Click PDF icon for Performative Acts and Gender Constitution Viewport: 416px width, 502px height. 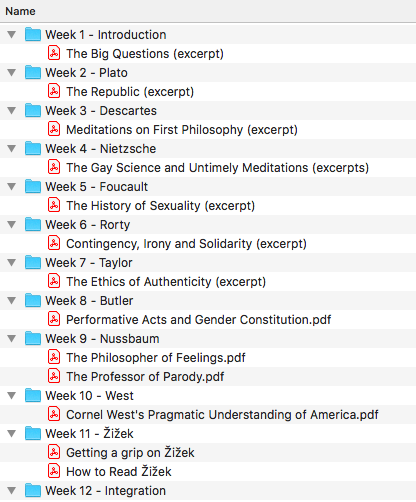click(54, 319)
